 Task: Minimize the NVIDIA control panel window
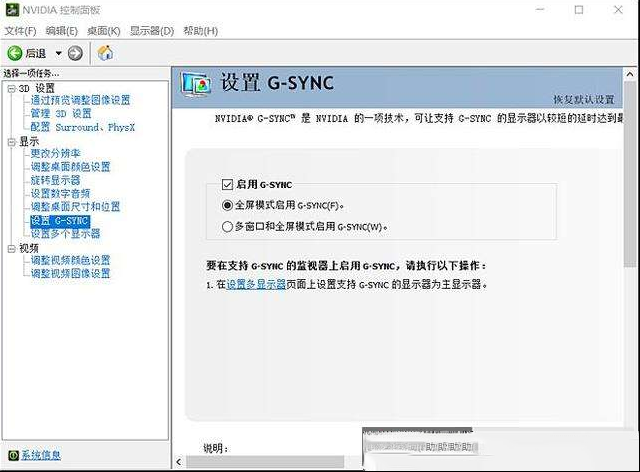[540, 10]
